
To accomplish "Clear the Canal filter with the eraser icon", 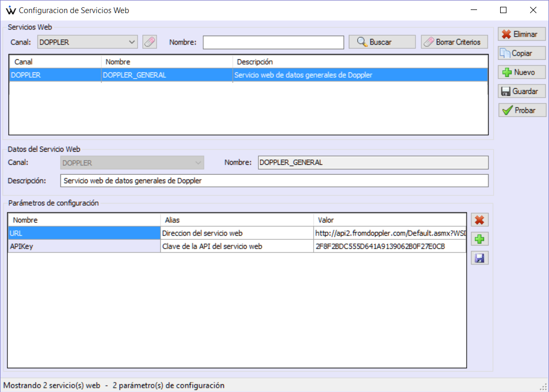I will tap(150, 42).
